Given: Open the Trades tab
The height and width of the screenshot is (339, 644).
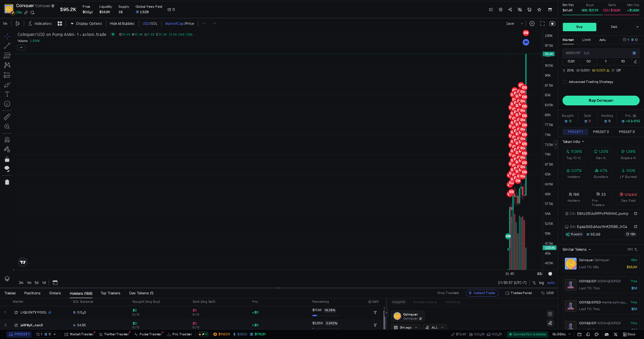Looking at the screenshot, I should [10, 293].
